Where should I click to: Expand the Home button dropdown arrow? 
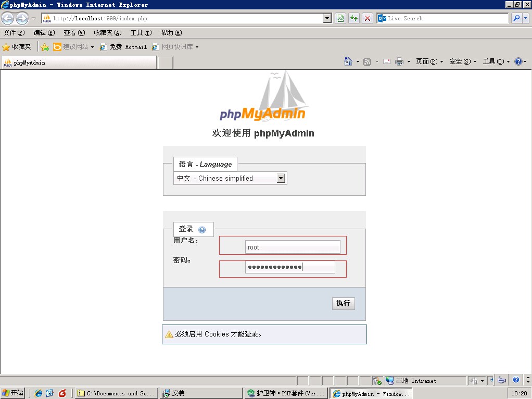pos(358,62)
